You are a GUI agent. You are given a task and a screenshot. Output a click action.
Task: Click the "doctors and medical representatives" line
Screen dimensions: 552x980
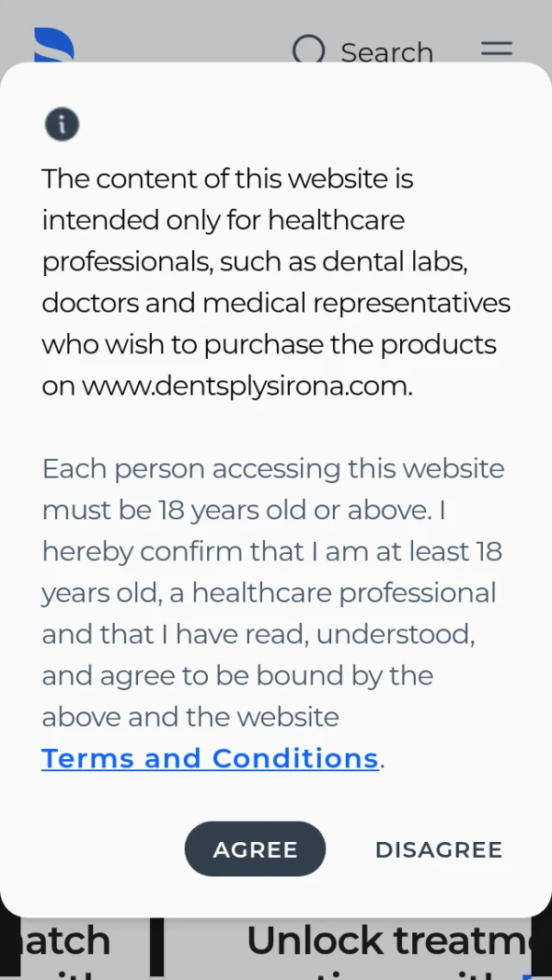275,303
